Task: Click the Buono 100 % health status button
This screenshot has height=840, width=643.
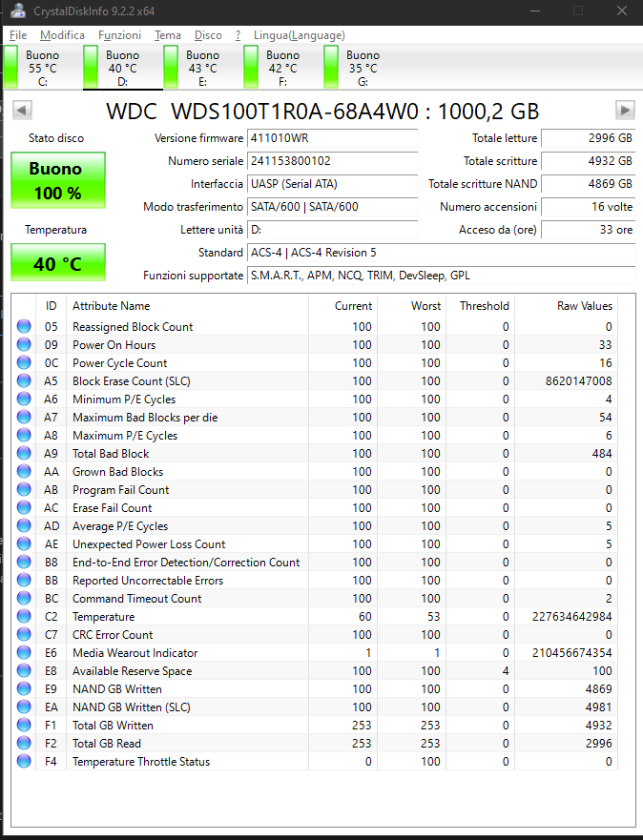Action: (x=58, y=180)
